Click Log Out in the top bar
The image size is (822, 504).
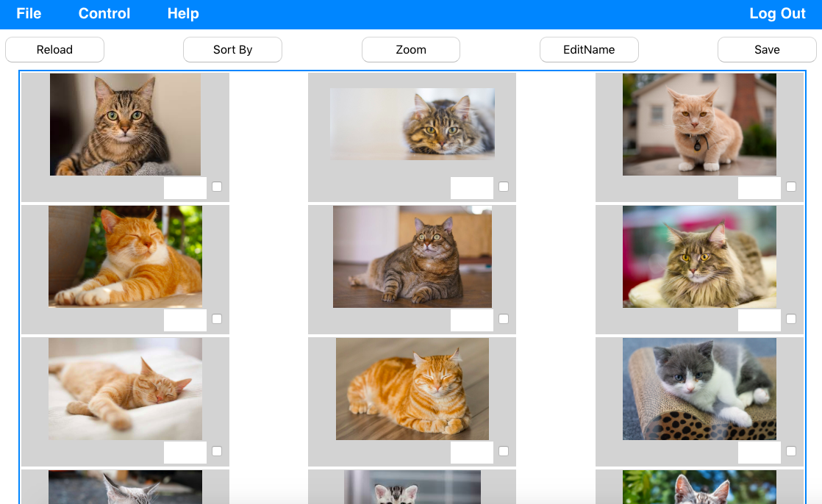[777, 14]
